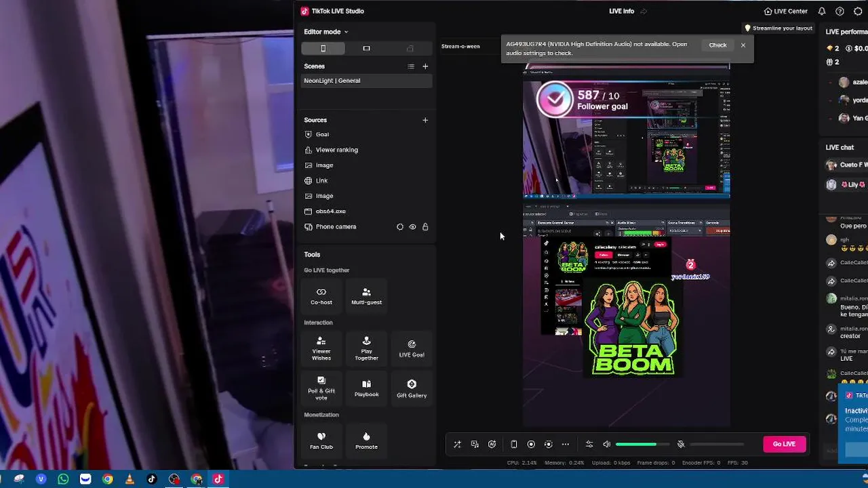This screenshot has width=868, height=488.
Task: Click the Phone camera crop circle icon
Action: coord(399,227)
